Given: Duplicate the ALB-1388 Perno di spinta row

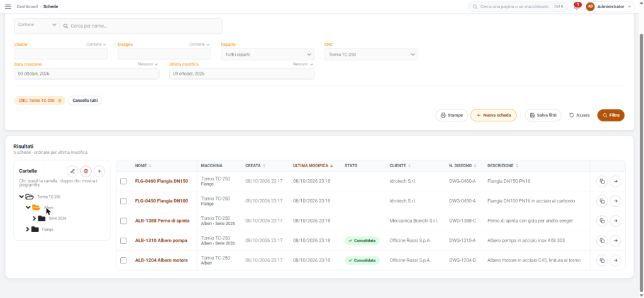Looking at the screenshot, I should (x=602, y=221).
